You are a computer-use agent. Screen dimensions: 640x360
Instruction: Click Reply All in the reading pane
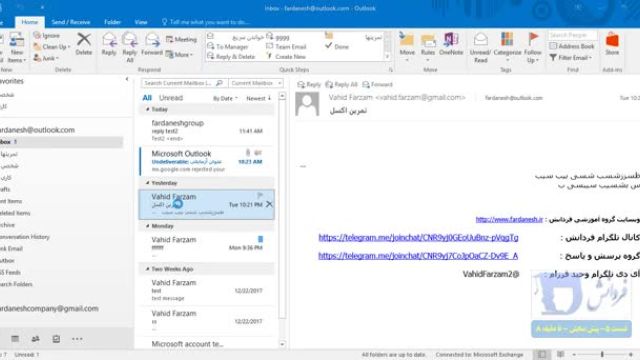(341, 84)
